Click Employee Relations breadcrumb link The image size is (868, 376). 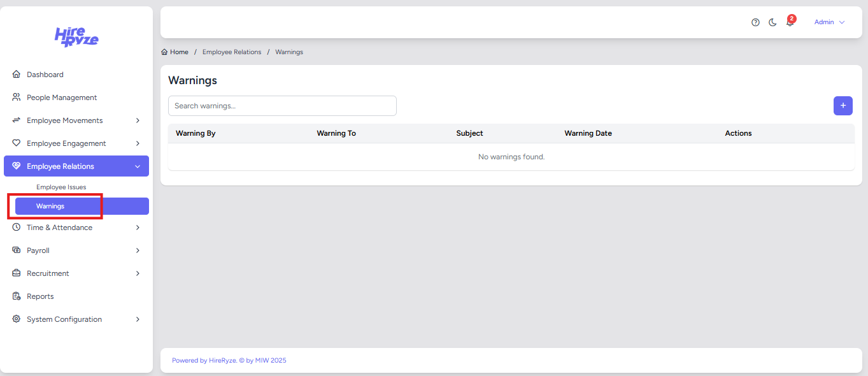click(x=232, y=52)
